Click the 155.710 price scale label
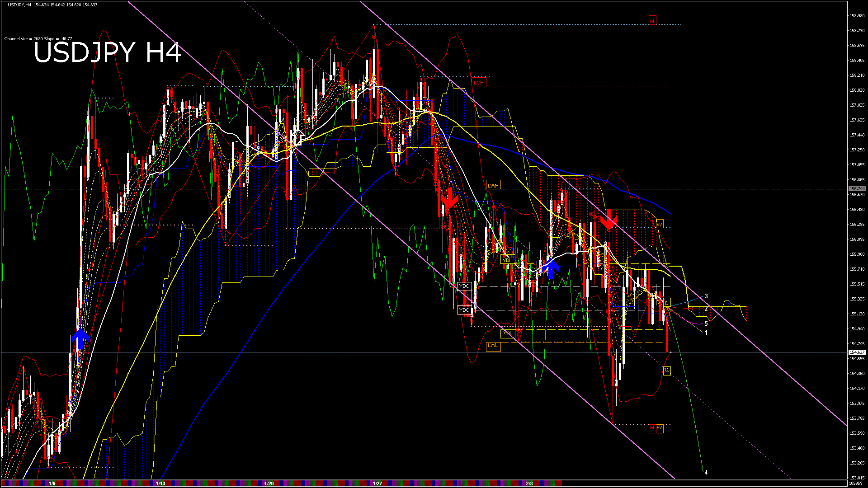 (x=857, y=269)
